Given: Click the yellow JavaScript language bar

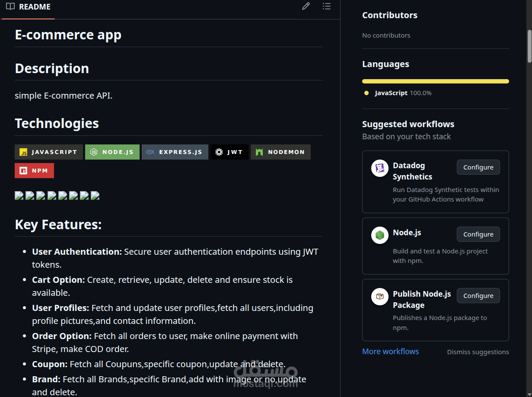Looking at the screenshot, I should [x=435, y=81].
